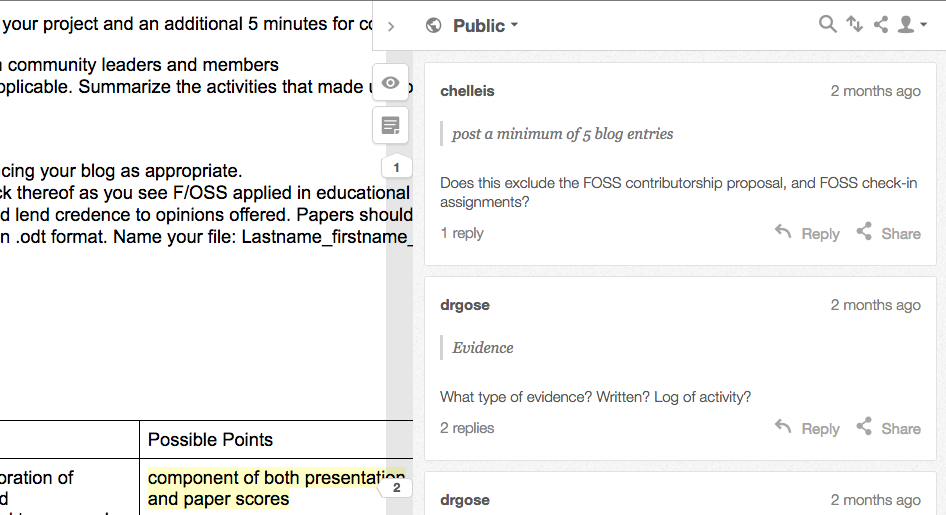This screenshot has width=946, height=515.
Task: Click the search annotations magnifier icon
Action: click(827, 24)
